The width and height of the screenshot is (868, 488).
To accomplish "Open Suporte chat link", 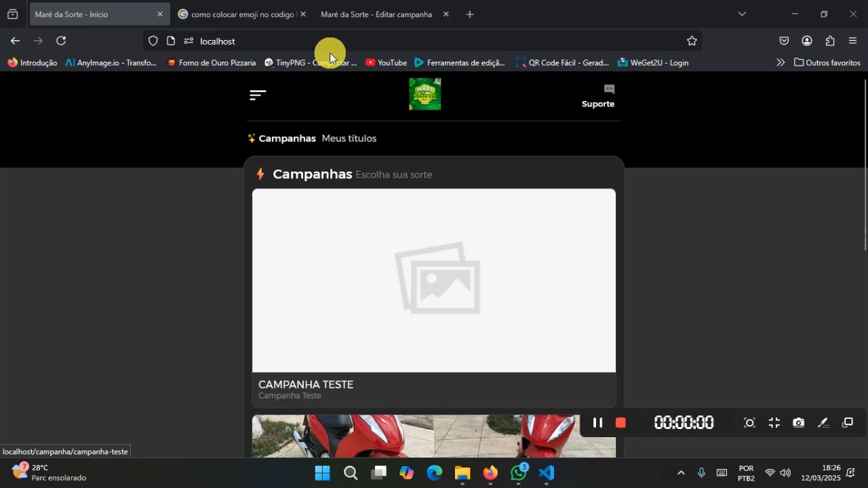I will pos(598,96).
